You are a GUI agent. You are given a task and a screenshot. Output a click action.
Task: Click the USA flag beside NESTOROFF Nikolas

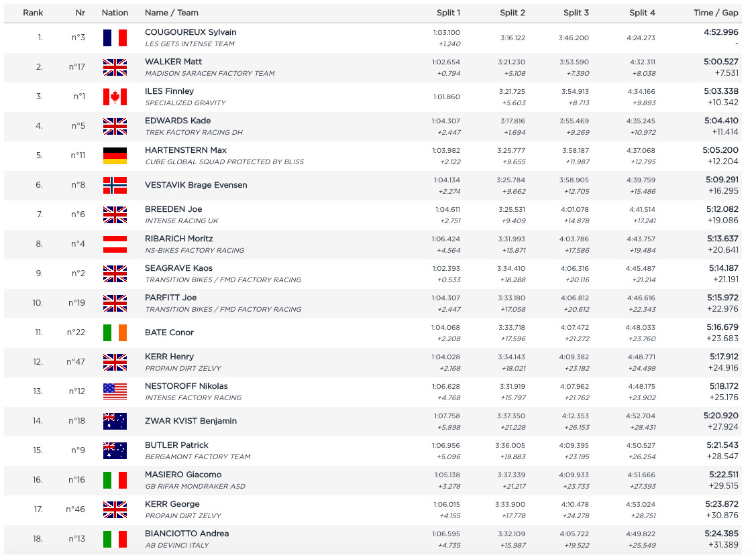(115, 391)
